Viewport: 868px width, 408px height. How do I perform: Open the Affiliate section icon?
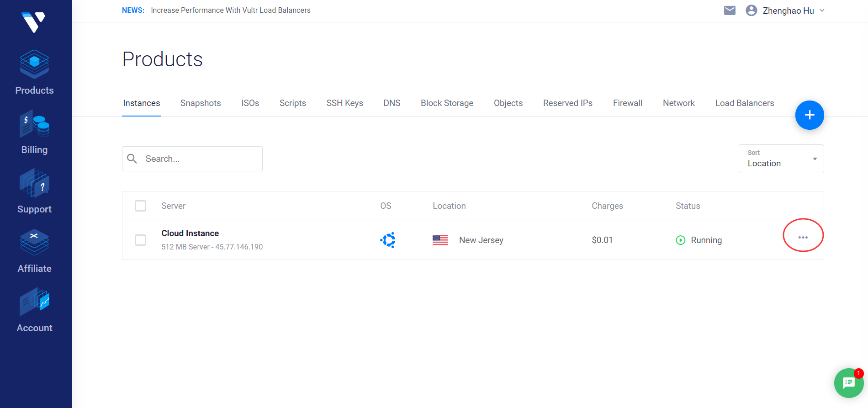[34, 243]
